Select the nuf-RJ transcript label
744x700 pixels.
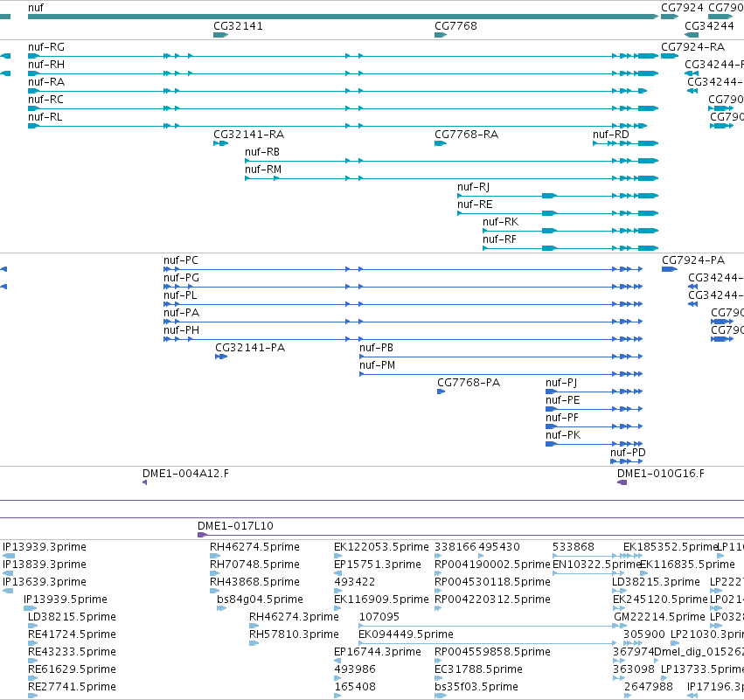tap(474, 187)
